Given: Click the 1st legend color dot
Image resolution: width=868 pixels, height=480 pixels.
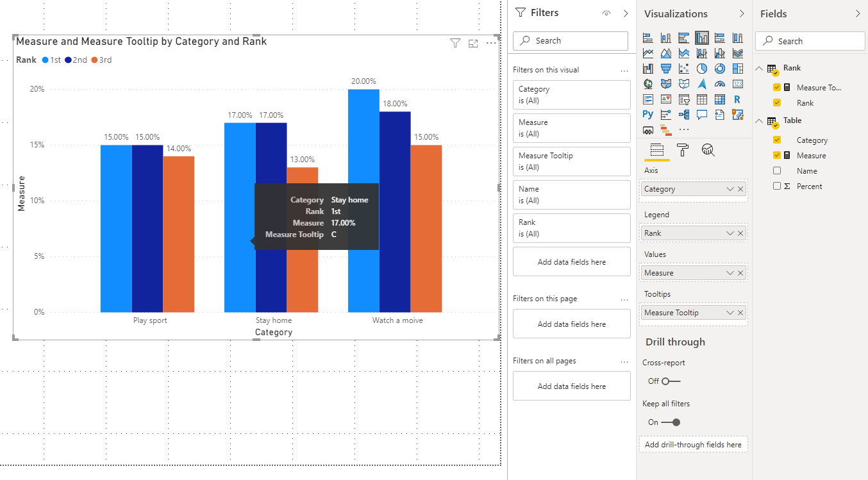Looking at the screenshot, I should [46, 60].
